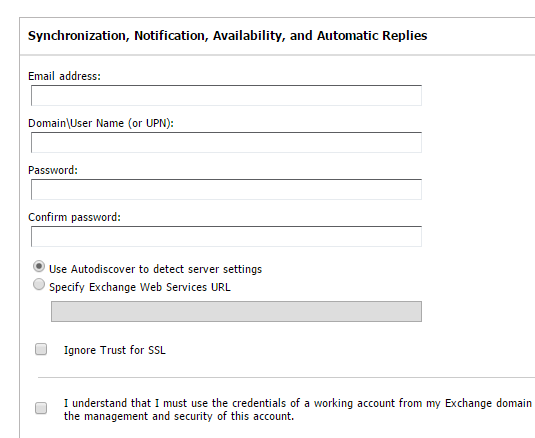Click the 'Specify Exchange Web Services URL' label text
535x438 pixels.
pyautogui.click(x=140, y=287)
